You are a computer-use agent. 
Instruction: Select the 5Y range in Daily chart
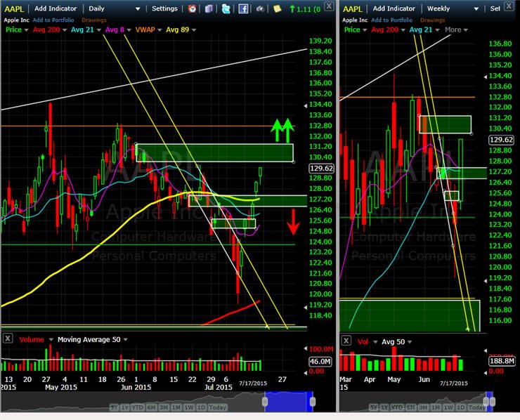click(114, 407)
